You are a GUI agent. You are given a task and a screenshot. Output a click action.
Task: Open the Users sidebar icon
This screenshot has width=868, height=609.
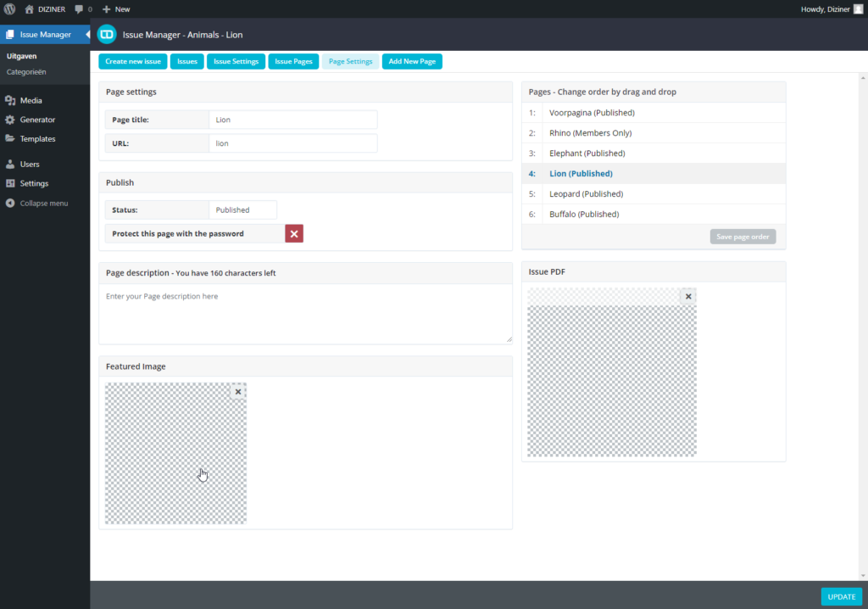(10, 165)
